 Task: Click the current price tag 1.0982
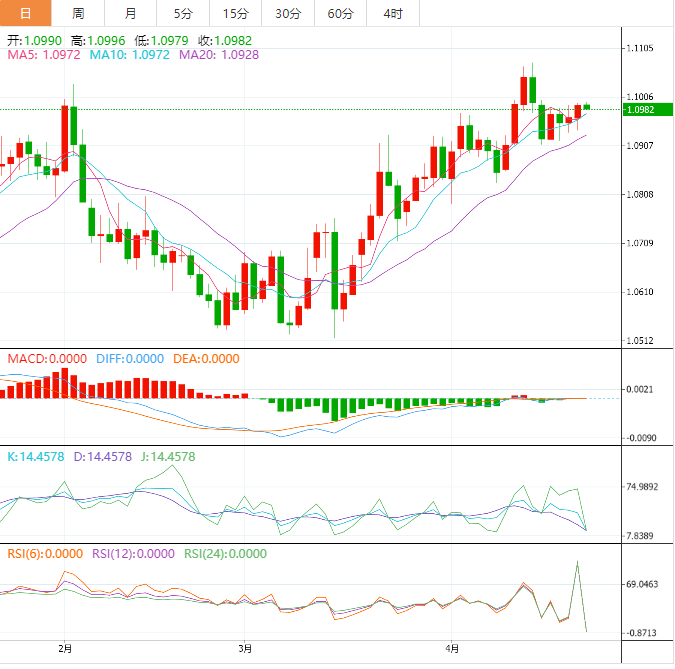point(639,110)
